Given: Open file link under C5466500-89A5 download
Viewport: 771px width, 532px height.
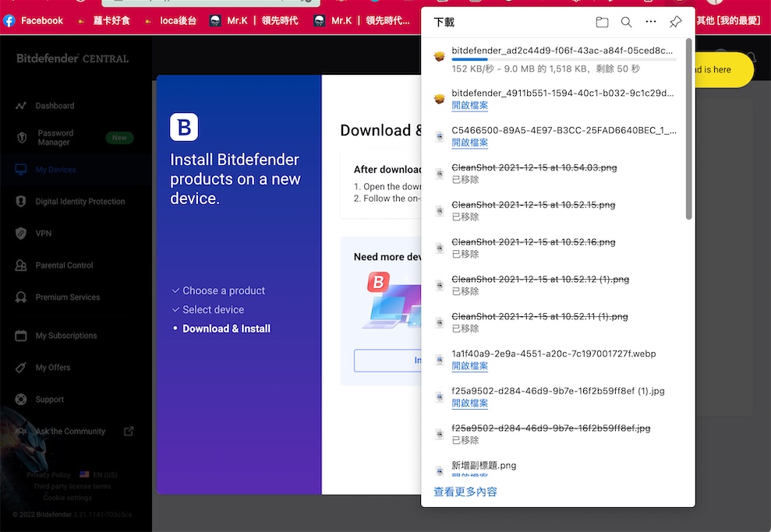Looking at the screenshot, I should pos(469,143).
